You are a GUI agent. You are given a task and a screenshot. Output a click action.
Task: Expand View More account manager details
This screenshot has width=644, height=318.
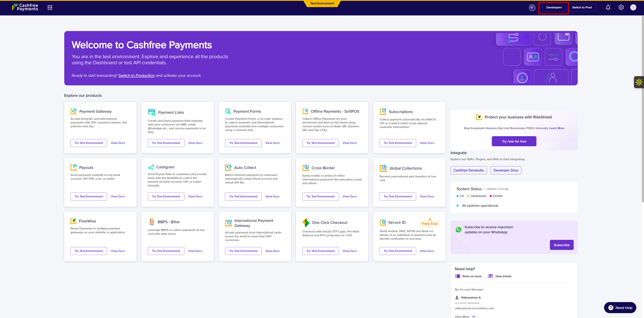[465, 316]
